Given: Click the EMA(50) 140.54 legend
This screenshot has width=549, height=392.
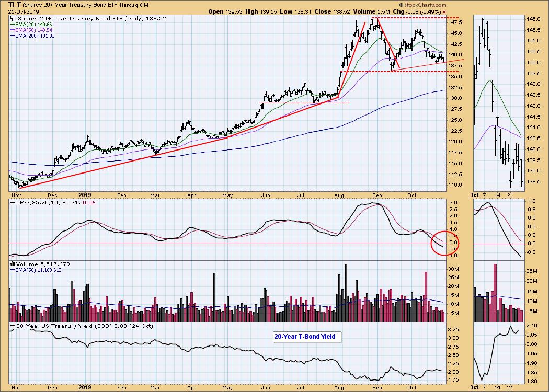Looking at the screenshot, I should pos(33,30).
